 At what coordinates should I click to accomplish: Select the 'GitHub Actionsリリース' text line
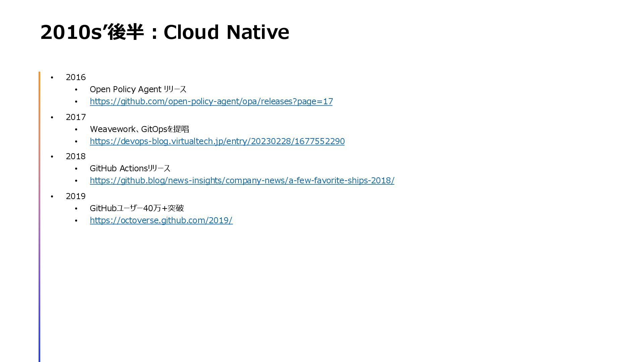130,169
